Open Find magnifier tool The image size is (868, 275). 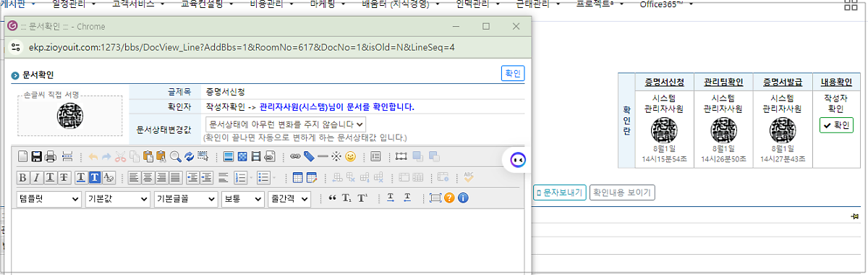pos(176,156)
